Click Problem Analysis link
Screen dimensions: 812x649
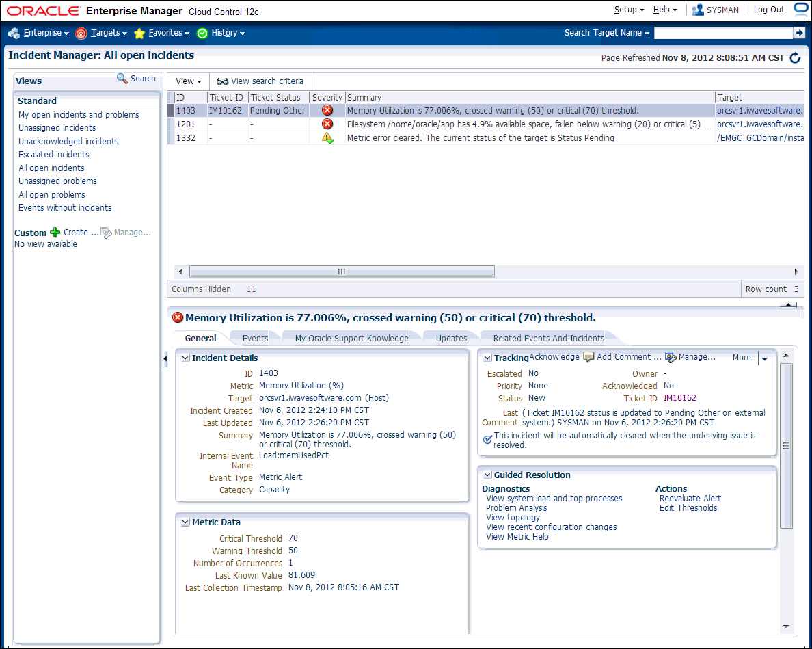[x=516, y=508]
